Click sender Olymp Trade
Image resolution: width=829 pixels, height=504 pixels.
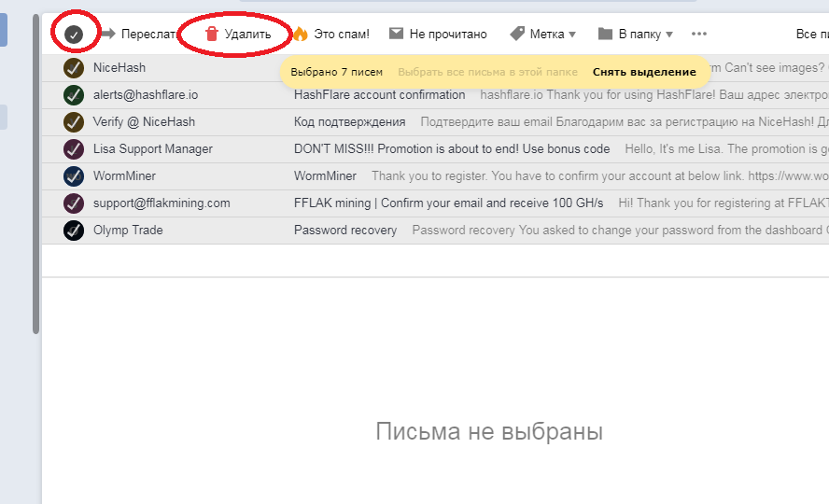point(128,230)
